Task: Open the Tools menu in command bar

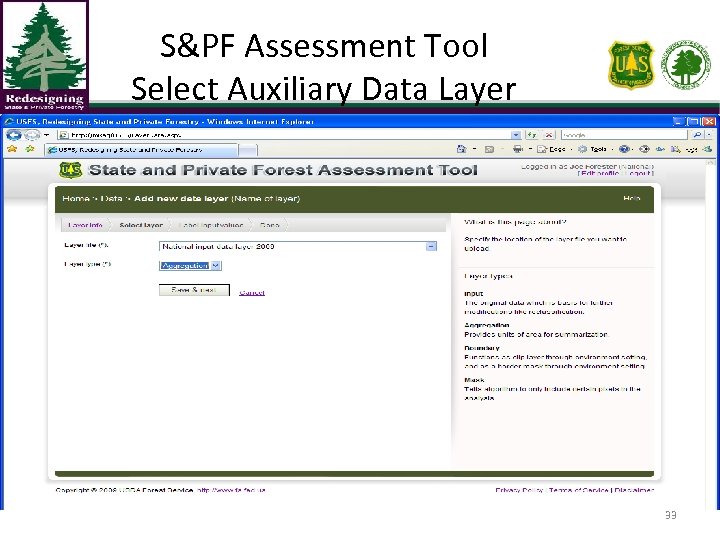Action: (594, 149)
